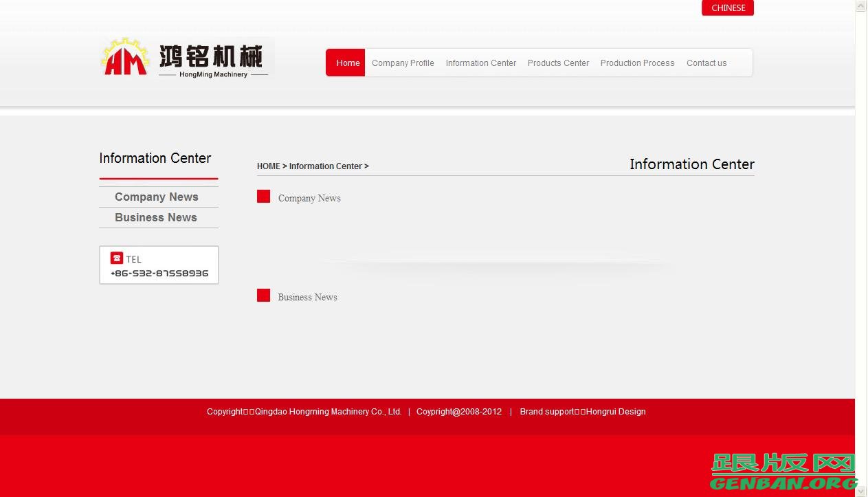Click the red square icon beside Business News
The height and width of the screenshot is (497, 868).
(x=263, y=295)
